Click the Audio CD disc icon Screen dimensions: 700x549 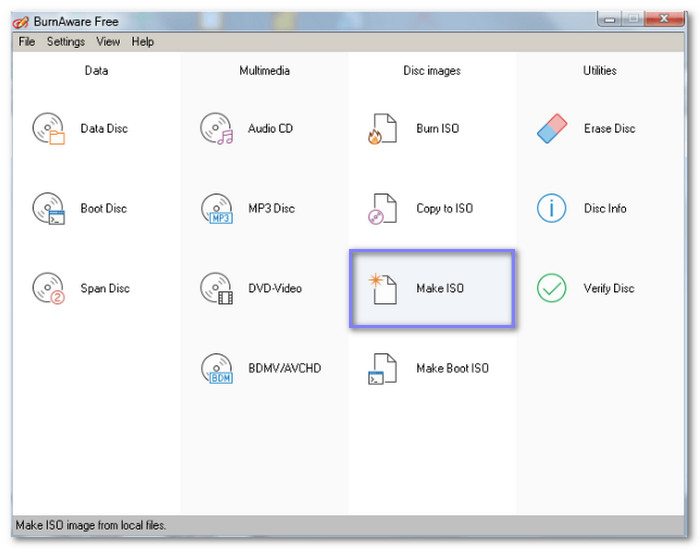pos(217,129)
